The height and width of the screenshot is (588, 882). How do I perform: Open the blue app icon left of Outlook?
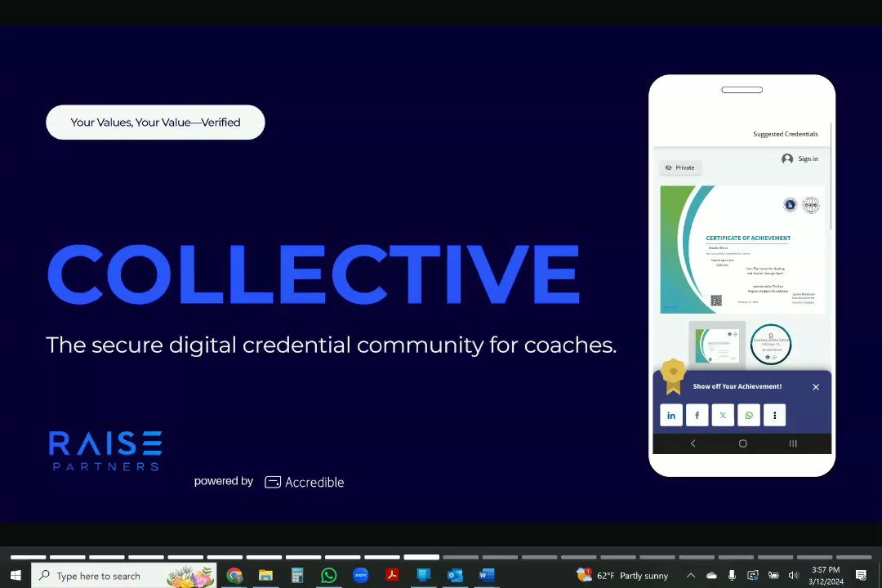pyautogui.click(x=424, y=575)
